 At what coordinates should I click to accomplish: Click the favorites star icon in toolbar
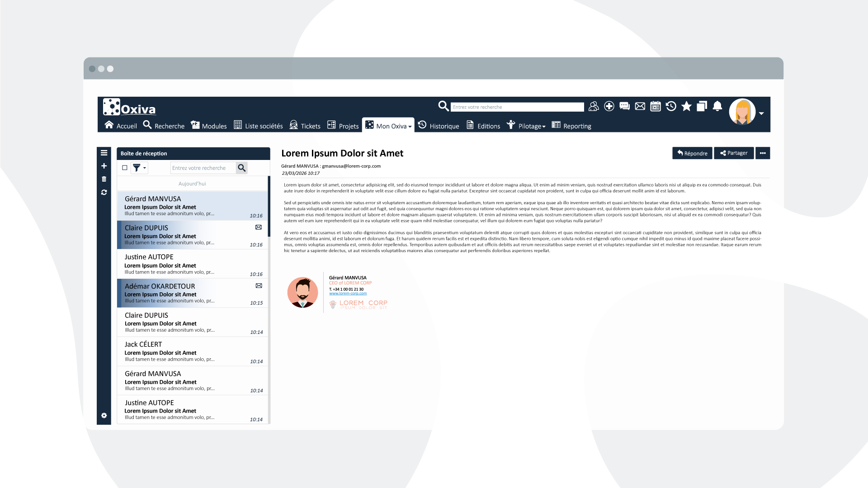(x=686, y=107)
